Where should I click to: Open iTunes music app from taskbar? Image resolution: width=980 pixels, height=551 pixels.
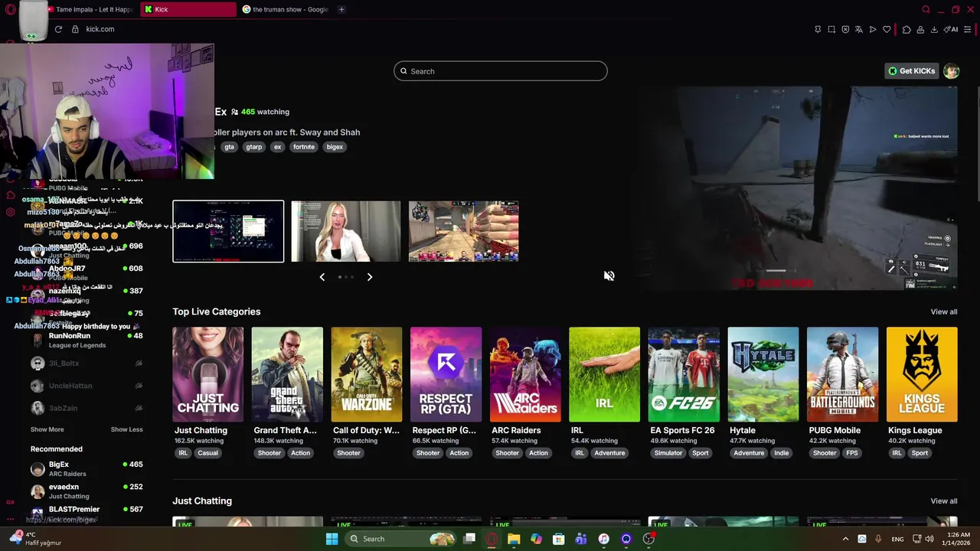click(x=603, y=539)
